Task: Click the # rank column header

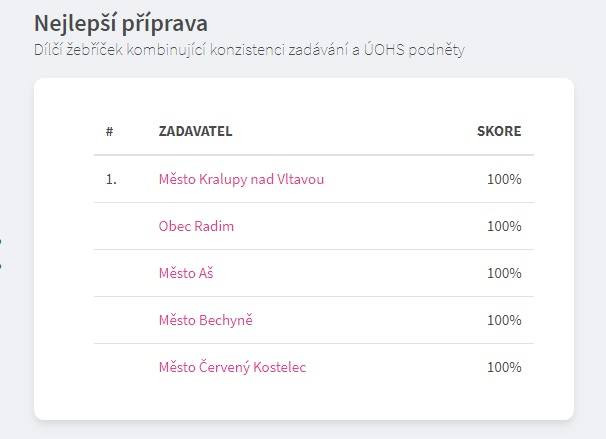Action: (x=109, y=131)
